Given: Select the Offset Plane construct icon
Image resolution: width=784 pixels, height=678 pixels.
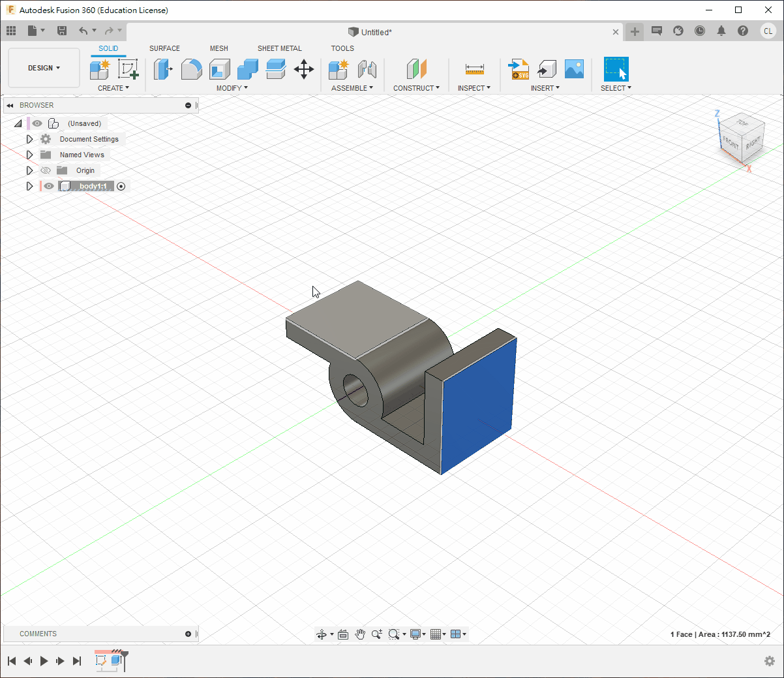Looking at the screenshot, I should [416, 69].
